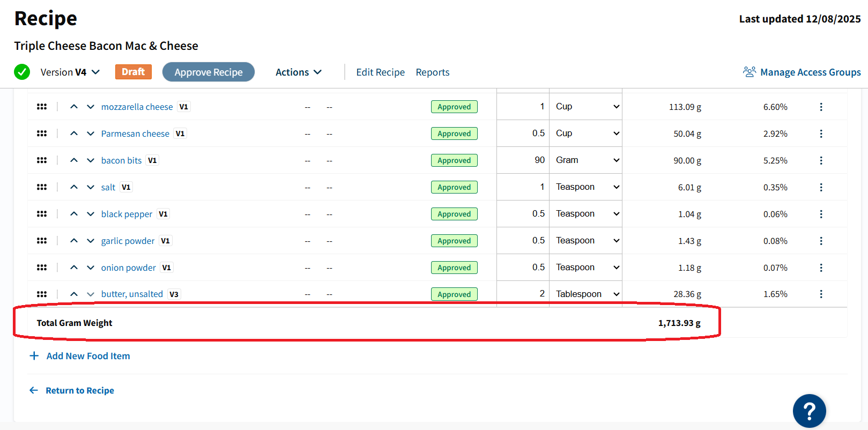Open the Tablespoon unit selector for butter
The width and height of the screenshot is (868, 430).
pos(586,294)
